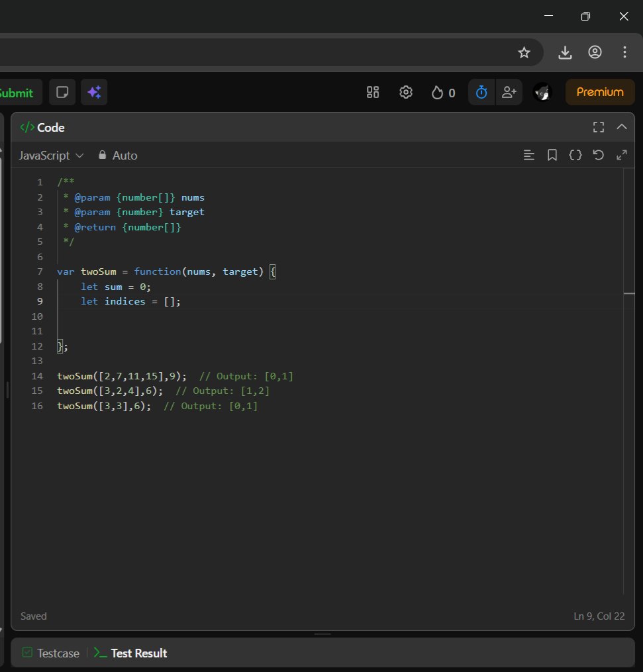The image size is (643, 672).
Task: Open the settings gear
Action: (405, 92)
